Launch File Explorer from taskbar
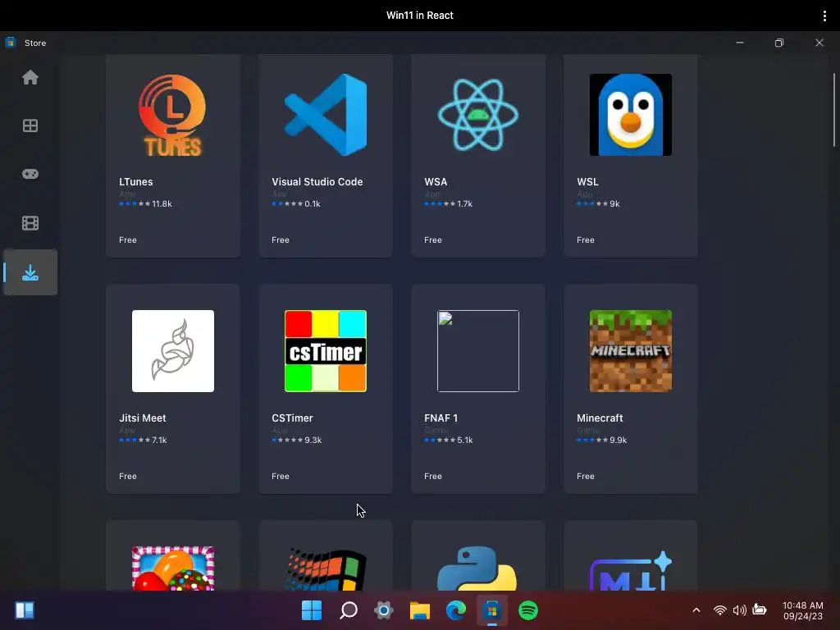 [420, 610]
